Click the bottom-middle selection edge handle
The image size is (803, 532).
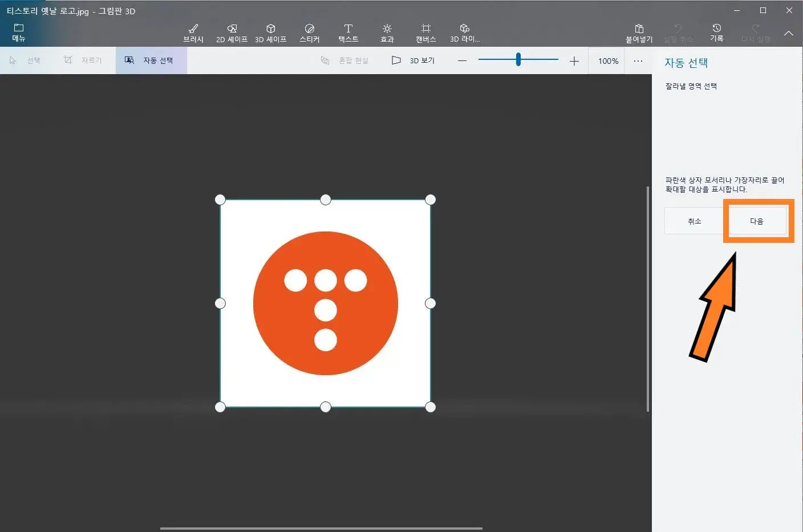tap(326, 407)
